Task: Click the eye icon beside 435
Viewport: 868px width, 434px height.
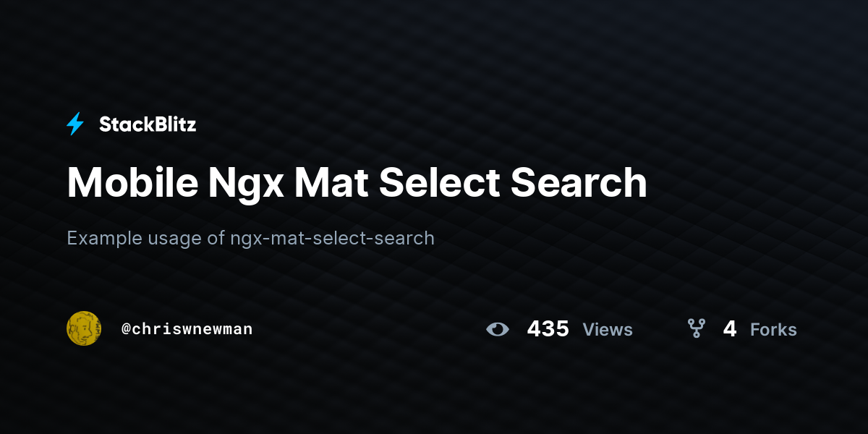Action: 498,329
